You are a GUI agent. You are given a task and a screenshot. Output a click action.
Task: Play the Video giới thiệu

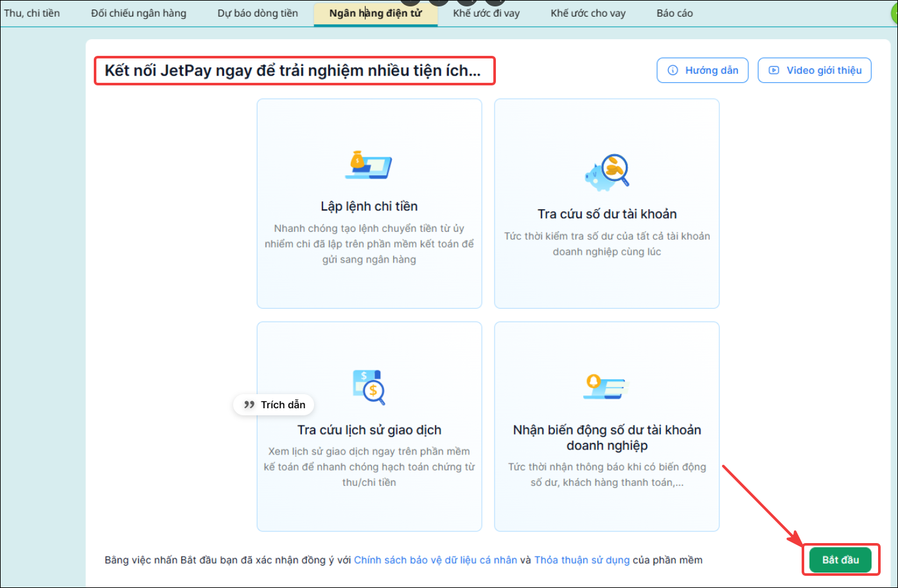click(x=814, y=71)
